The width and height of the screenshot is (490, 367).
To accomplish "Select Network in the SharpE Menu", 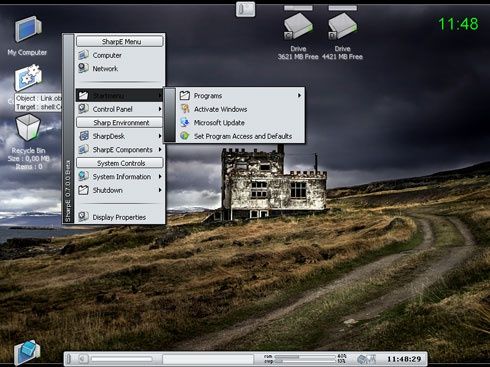I will pyautogui.click(x=120, y=68).
